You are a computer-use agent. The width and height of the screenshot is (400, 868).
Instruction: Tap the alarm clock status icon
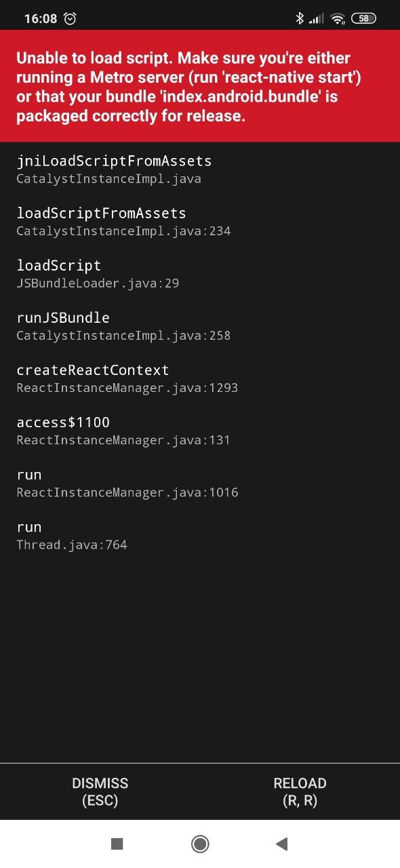coord(70,18)
